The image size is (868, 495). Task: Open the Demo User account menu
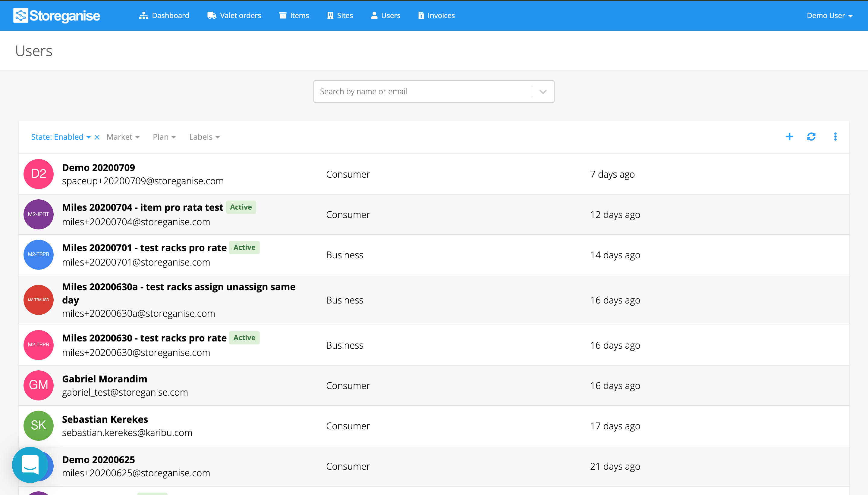(829, 16)
